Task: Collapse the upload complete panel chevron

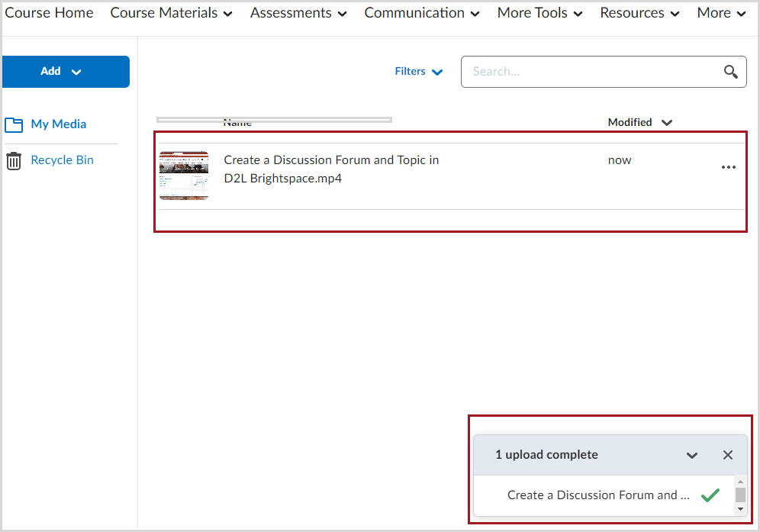Action: click(x=691, y=454)
